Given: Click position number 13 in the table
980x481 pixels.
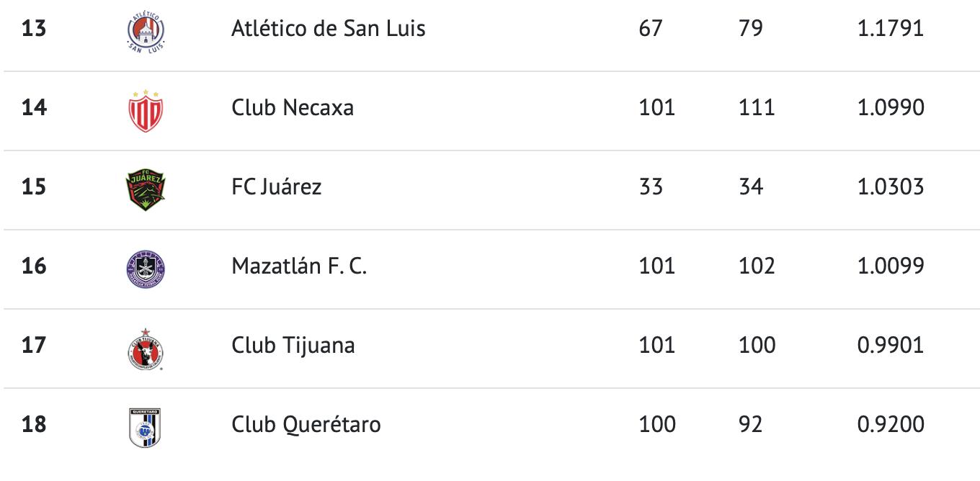Looking at the screenshot, I should tap(34, 29).
